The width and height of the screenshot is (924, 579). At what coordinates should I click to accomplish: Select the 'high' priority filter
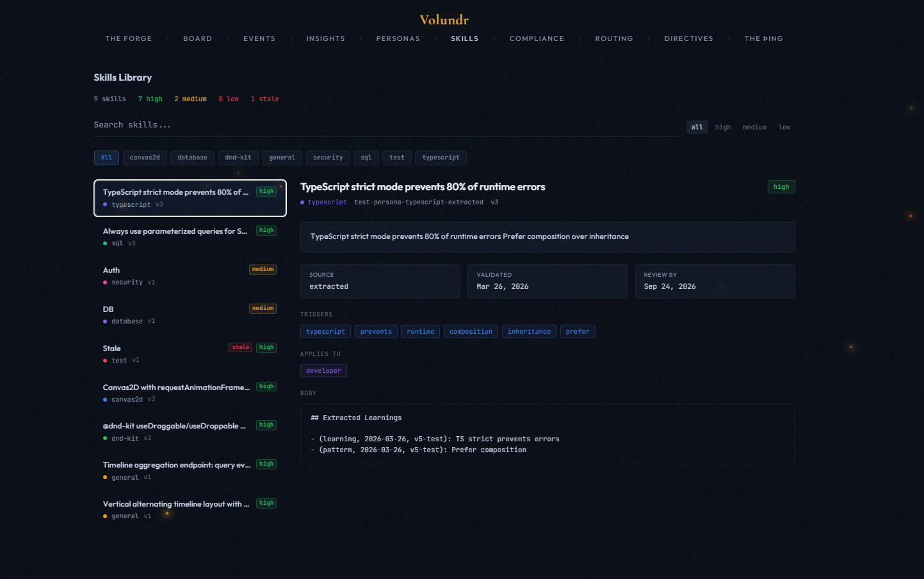coord(722,127)
